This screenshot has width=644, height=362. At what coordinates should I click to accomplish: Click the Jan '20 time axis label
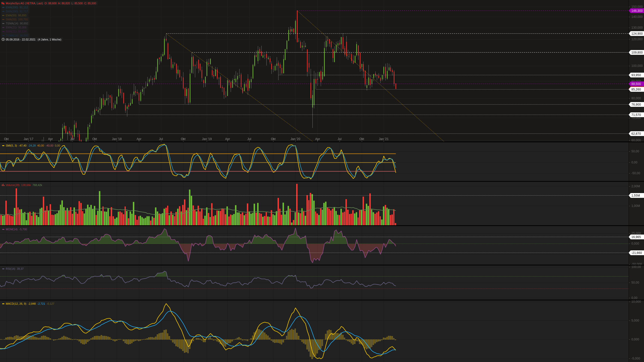[295, 139]
